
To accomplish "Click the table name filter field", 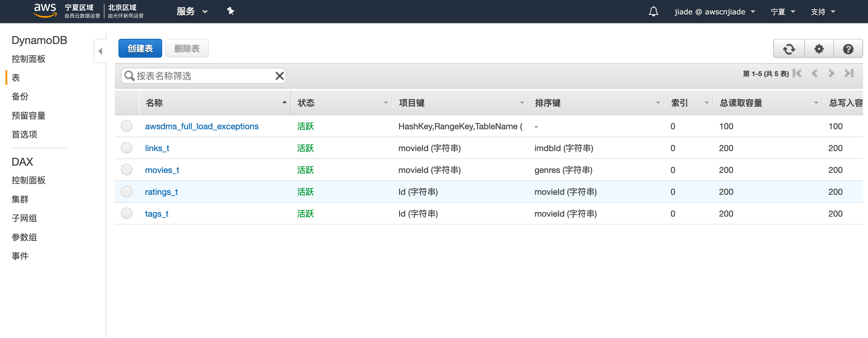I will [x=202, y=76].
